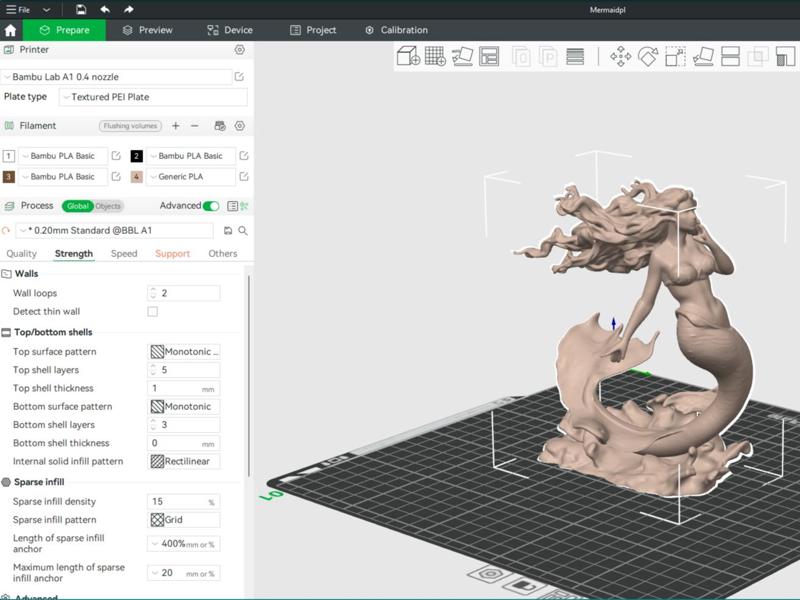
Task: Click the search process settings magnifier icon
Action: [x=243, y=231]
